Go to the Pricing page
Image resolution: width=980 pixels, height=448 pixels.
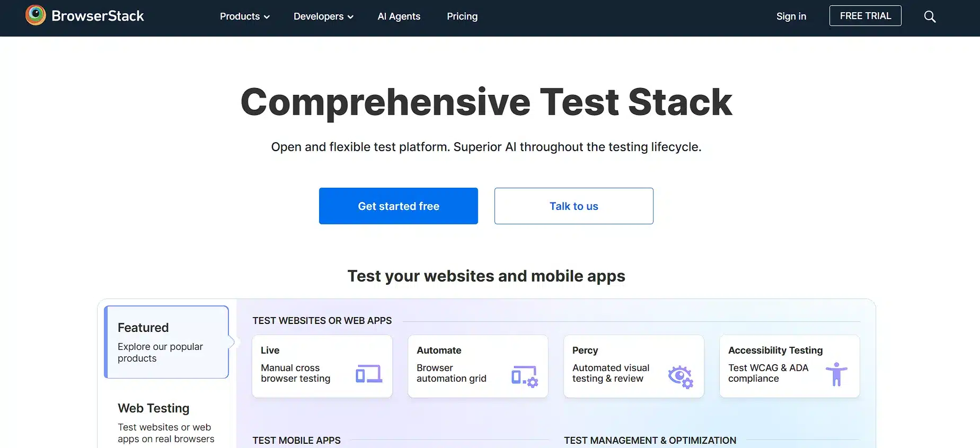(x=462, y=16)
